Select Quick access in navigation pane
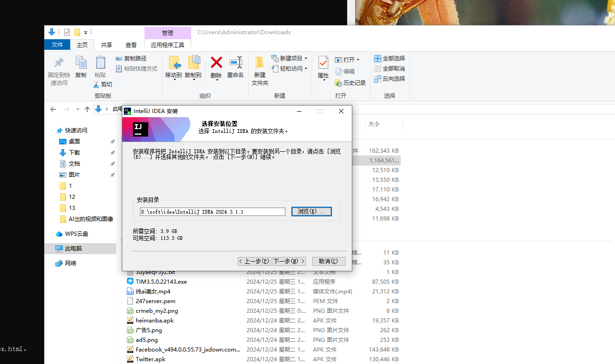Screen dimensions: 615x364 tap(72, 131)
